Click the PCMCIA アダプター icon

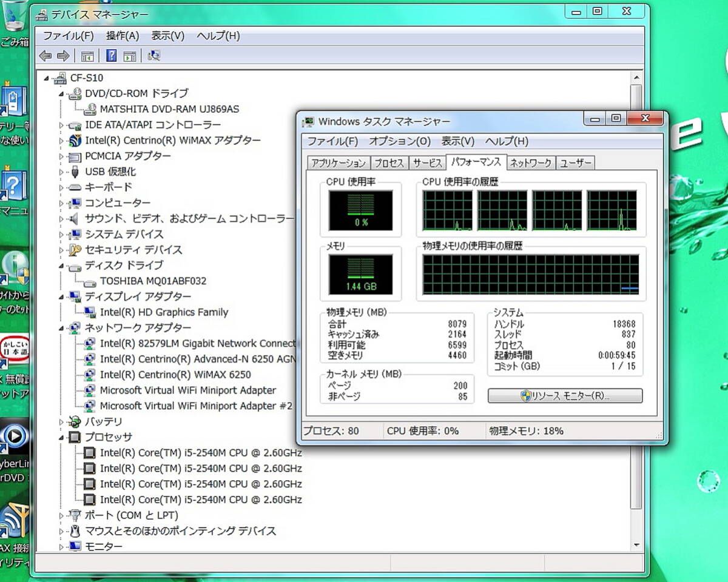(x=75, y=156)
